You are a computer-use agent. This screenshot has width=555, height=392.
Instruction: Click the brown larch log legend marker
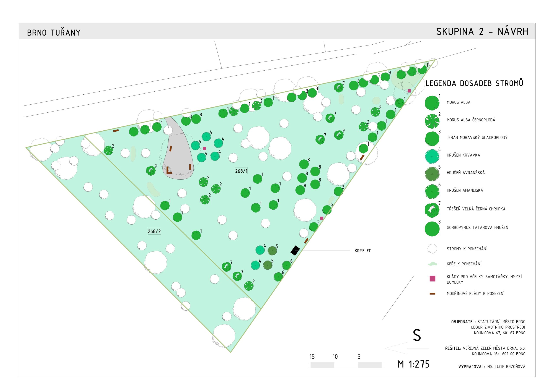(x=433, y=294)
